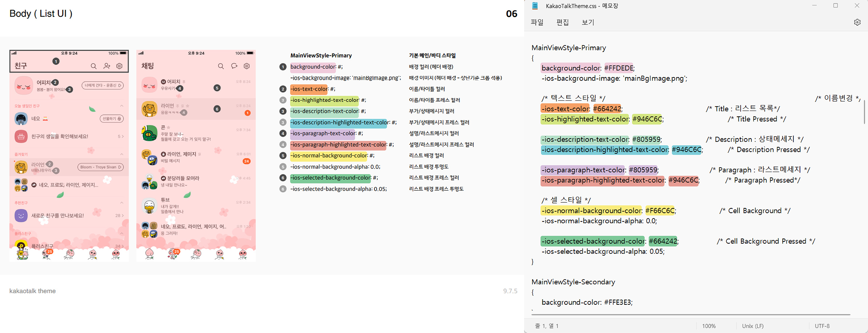Collapse the 즐겨찾기 section chevron
Image resolution: width=868 pixels, height=333 pixels.
click(x=122, y=154)
